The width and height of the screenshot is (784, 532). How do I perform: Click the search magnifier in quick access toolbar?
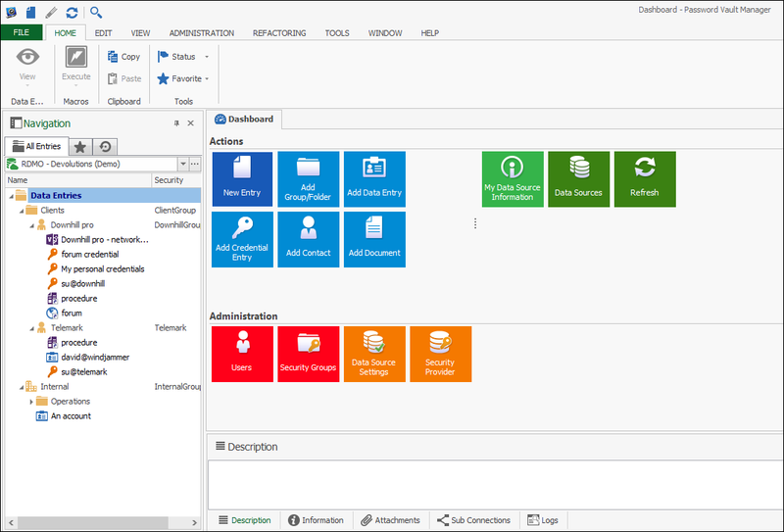pyautogui.click(x=96, y=13)
